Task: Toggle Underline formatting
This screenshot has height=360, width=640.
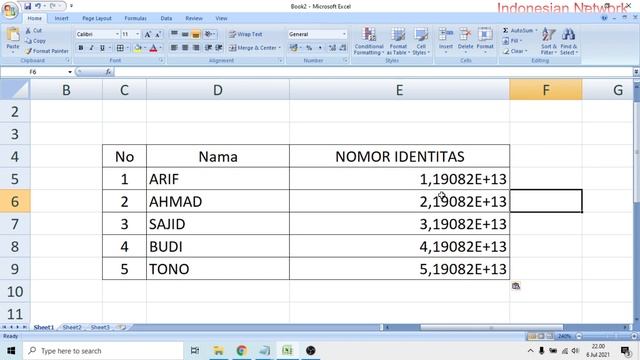Action: pos(102,48)
